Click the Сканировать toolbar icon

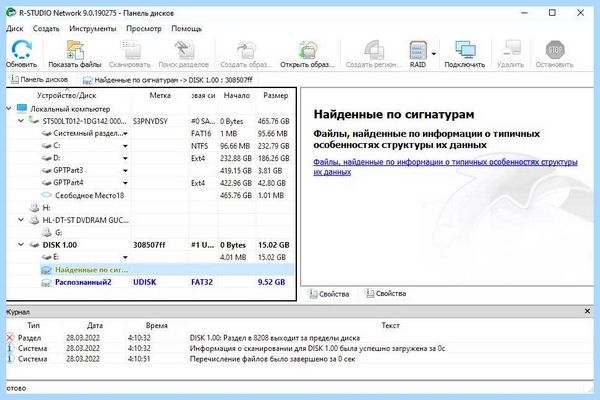pos(130,50)
